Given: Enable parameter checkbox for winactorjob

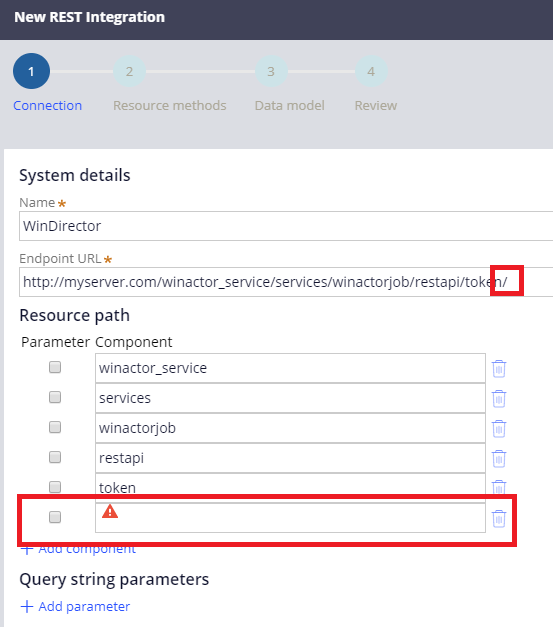Looking at the screenshot, I should point(55,427).
